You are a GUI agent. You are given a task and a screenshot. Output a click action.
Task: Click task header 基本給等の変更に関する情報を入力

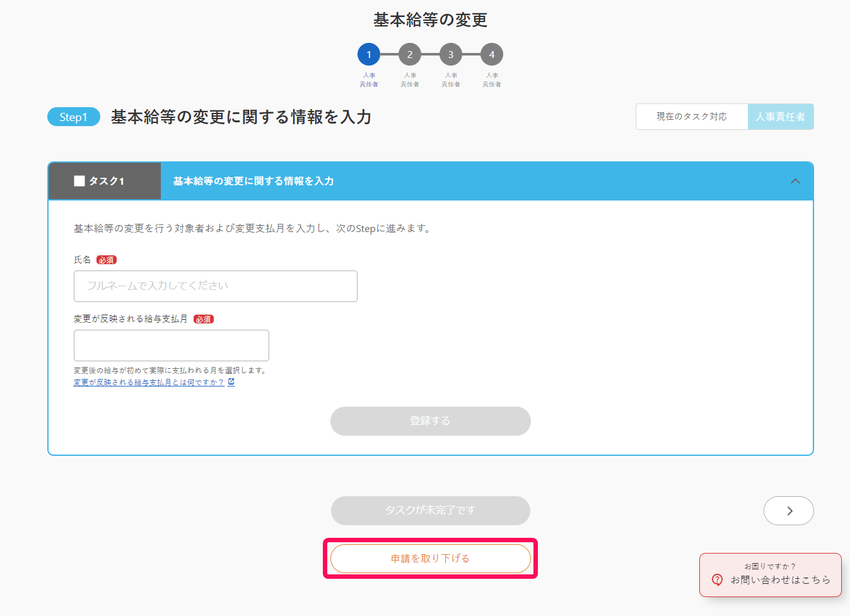click(x=253, y=181)
